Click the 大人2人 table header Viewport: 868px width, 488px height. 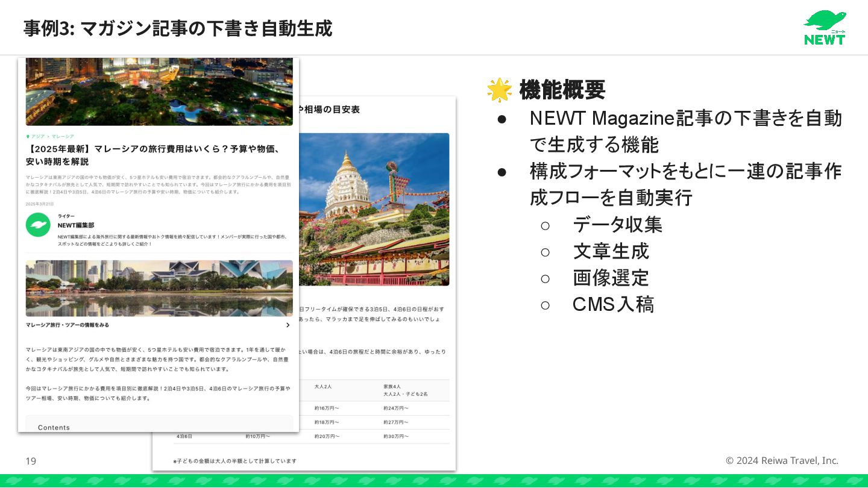click(x=323, y=386)
